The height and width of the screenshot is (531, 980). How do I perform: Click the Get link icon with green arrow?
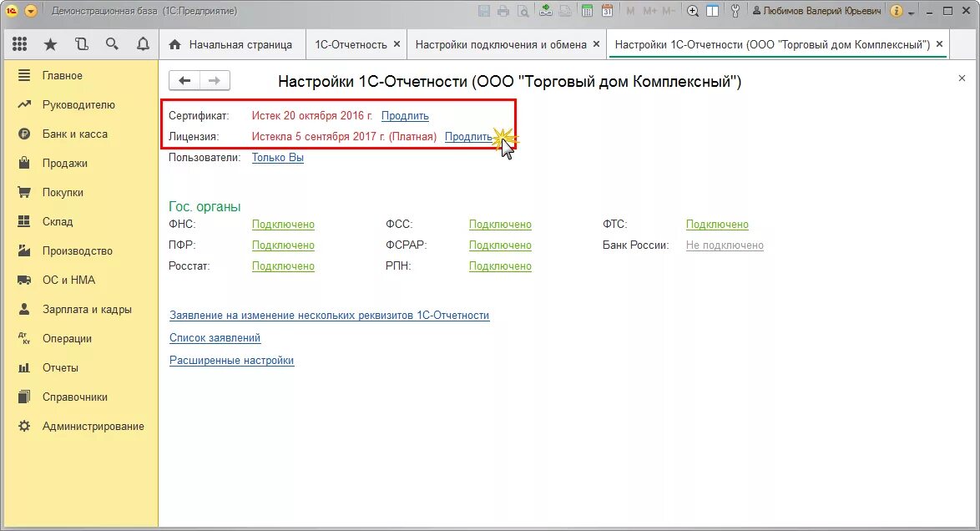(546, 11)
